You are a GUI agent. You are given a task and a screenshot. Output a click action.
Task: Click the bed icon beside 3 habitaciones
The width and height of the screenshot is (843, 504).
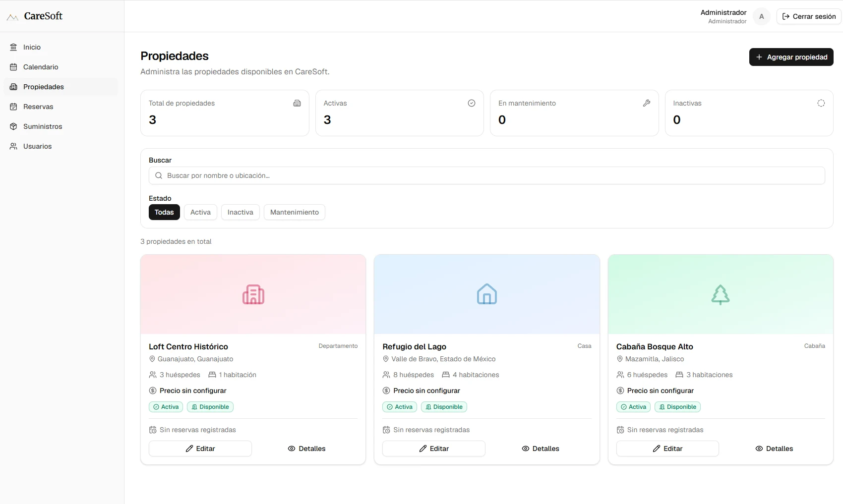click(x=679, y=375)
